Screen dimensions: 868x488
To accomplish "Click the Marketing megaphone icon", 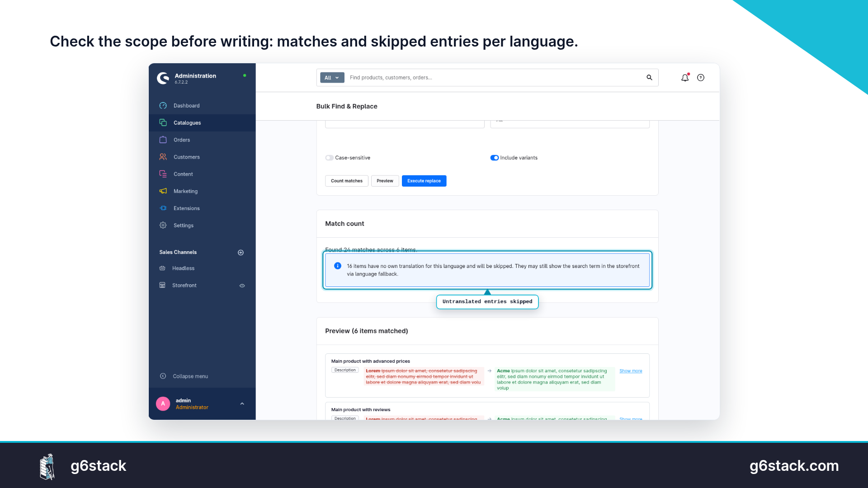I will (163, 191).
